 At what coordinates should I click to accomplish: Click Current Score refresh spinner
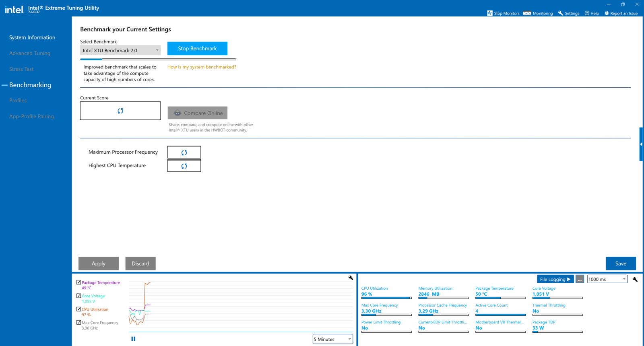point(120,111)
